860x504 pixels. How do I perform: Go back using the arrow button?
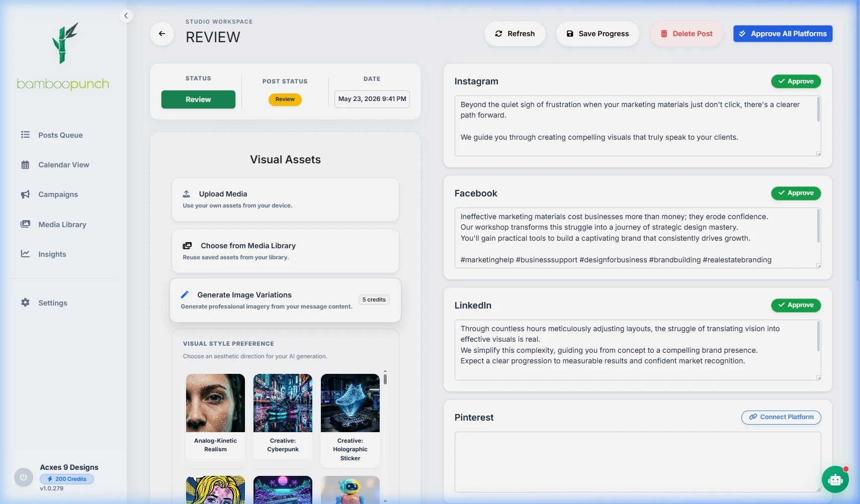tap(162, 34)
